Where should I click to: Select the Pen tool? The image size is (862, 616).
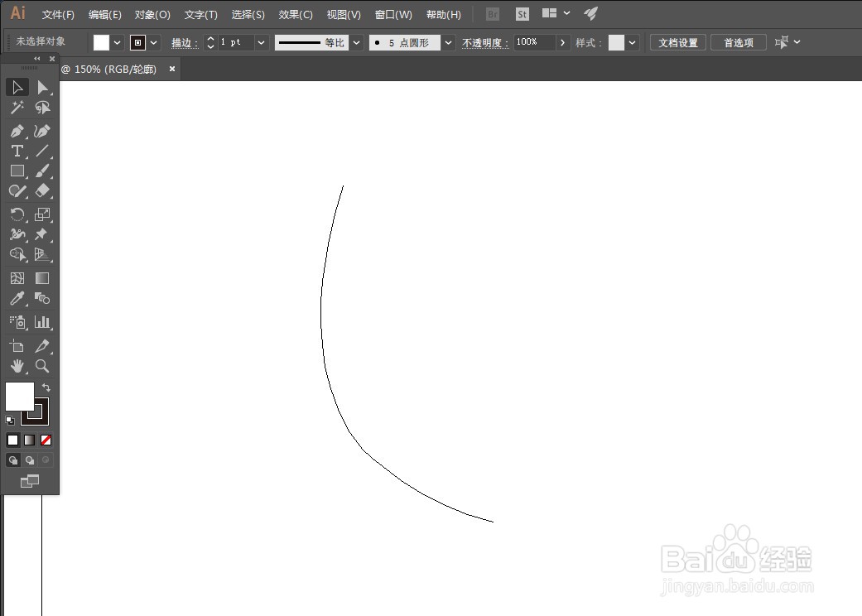[17, 132]
